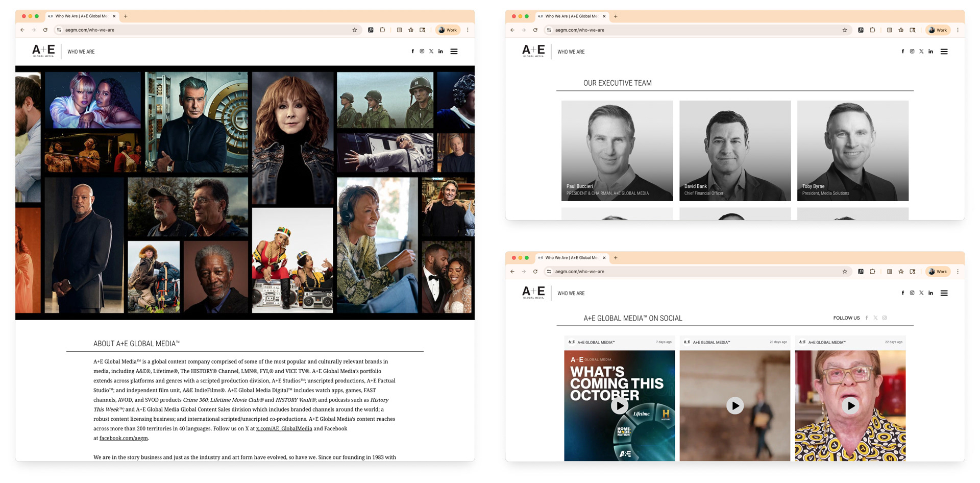This screenshot has height=483, width=980.
Task: Open hamburger menu in top-right window
Action: click(944, 52)
